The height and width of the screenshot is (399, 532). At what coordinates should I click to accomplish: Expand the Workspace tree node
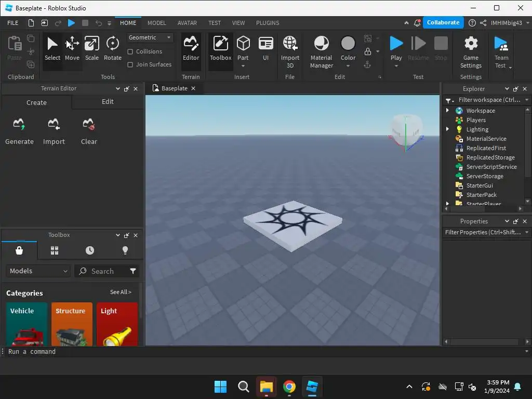point(447,110)
